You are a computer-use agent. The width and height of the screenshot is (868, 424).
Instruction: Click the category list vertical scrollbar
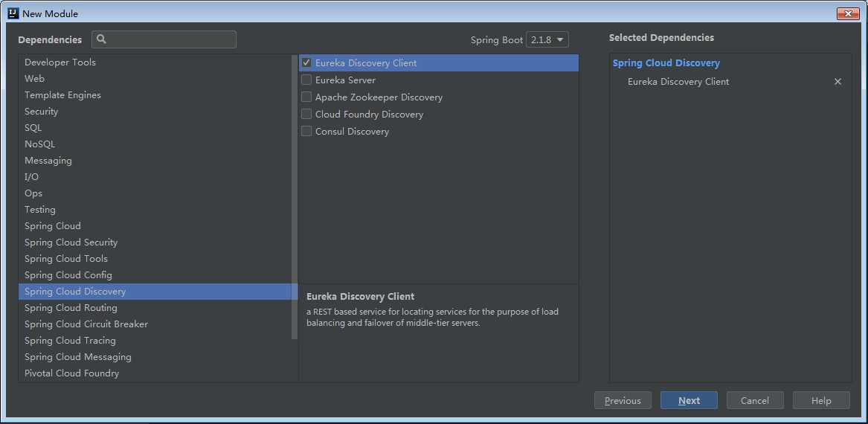295,196
